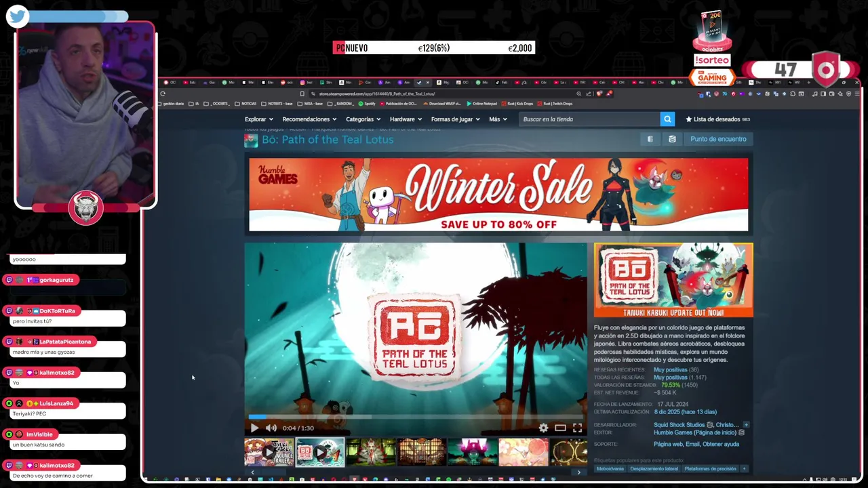Viewport: 868px width, 488px height.
Task: Open the 'Obtener ayuda' support link
Action: coord(721,445)
